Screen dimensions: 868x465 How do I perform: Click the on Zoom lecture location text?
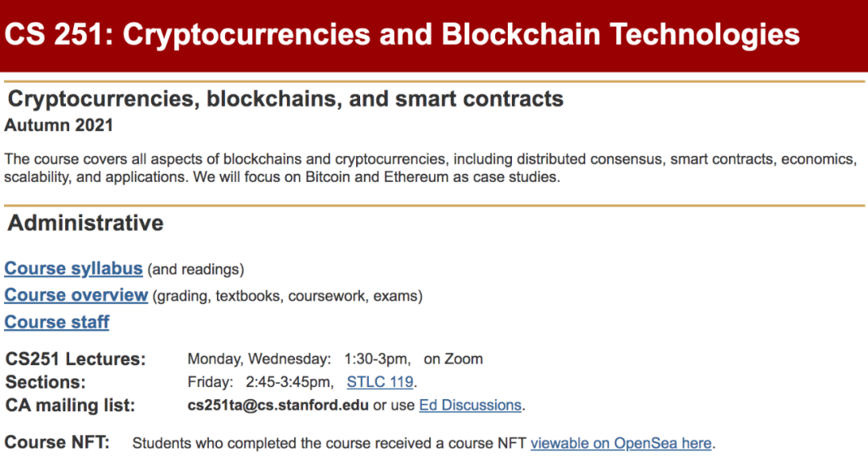453,359
